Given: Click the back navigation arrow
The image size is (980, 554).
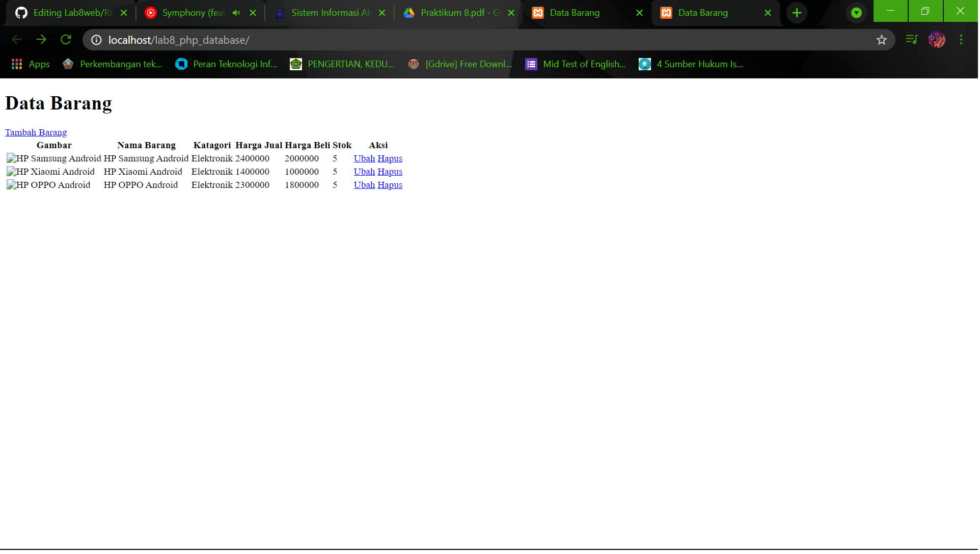Looking at the screenshot, I should tap(17, 39).
